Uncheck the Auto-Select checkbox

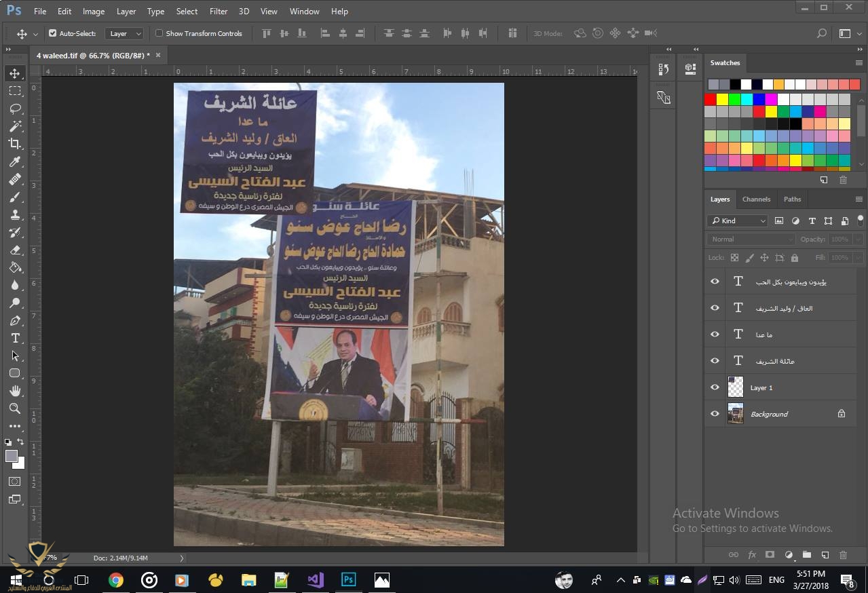click(52, 33)
